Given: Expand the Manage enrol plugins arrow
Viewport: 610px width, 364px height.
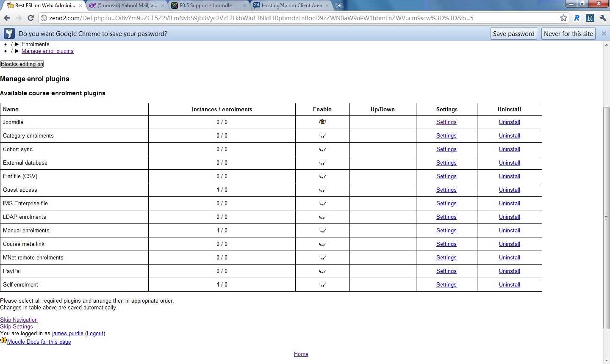Looking at the screenshot, I should [x=17, y=51].
